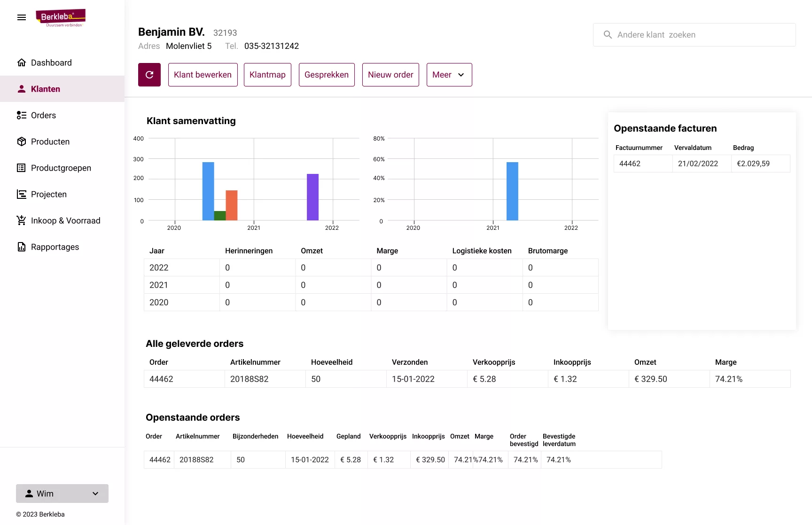
Task: Click the Berkleba logo
Action: [x=61, y=18]
